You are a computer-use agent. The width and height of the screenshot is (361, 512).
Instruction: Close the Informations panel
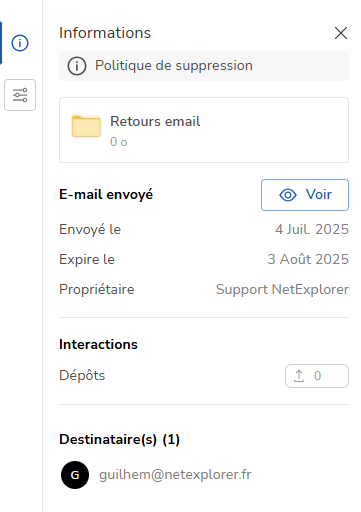click(x=341, y=33)
